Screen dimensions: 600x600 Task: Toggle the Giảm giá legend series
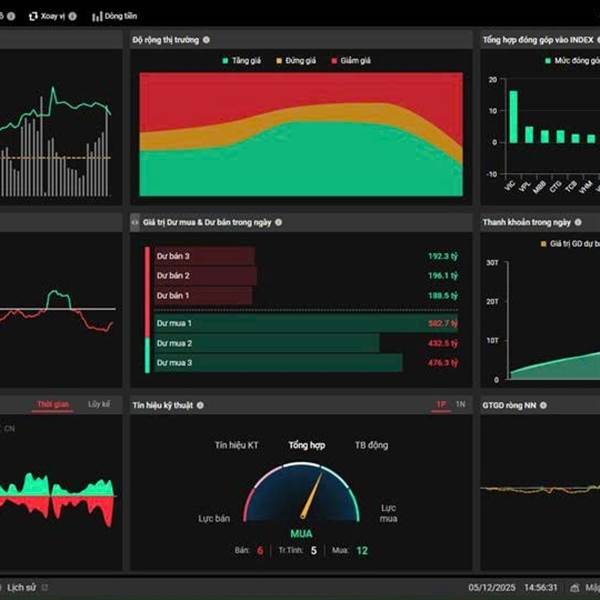coord(351,60)
